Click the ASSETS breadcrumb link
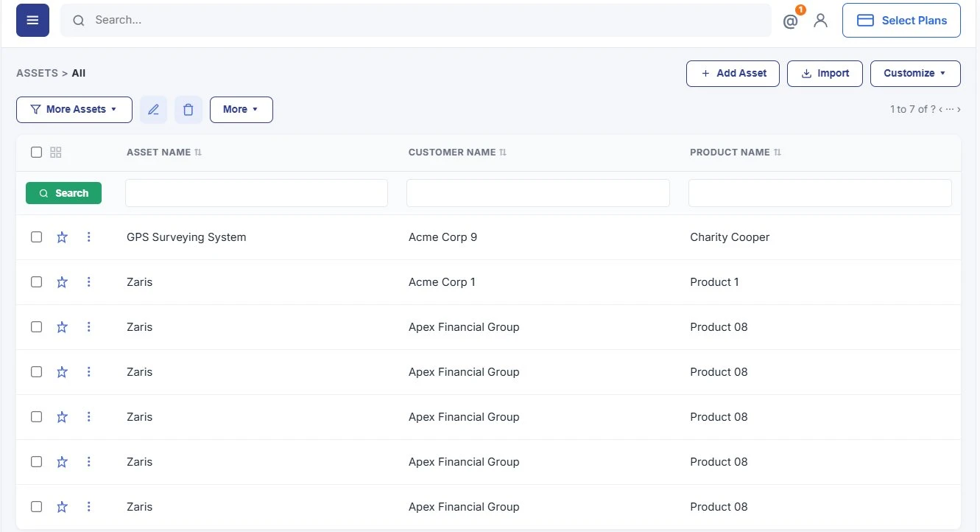Viewport: 980px width, 532px height. click(37, 73)
